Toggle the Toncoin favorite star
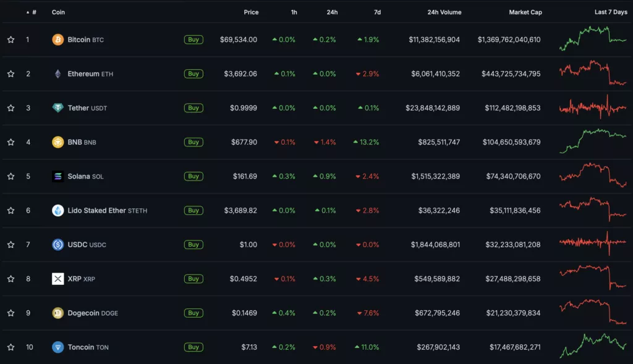The height and width of the screenshot is (364, 633). pyautogui.click(x=11, y=347)
